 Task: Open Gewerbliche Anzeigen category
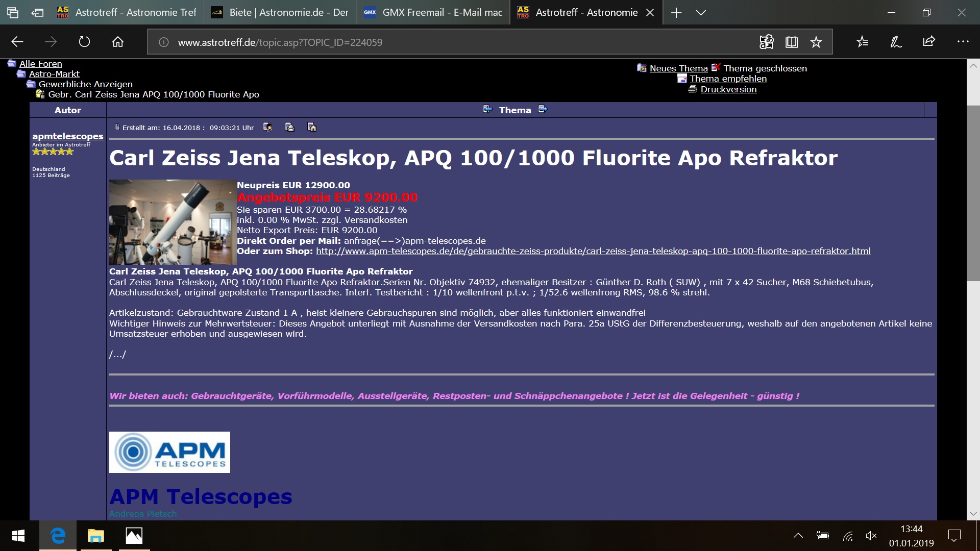pyautogui.click(x=86, y=84)
